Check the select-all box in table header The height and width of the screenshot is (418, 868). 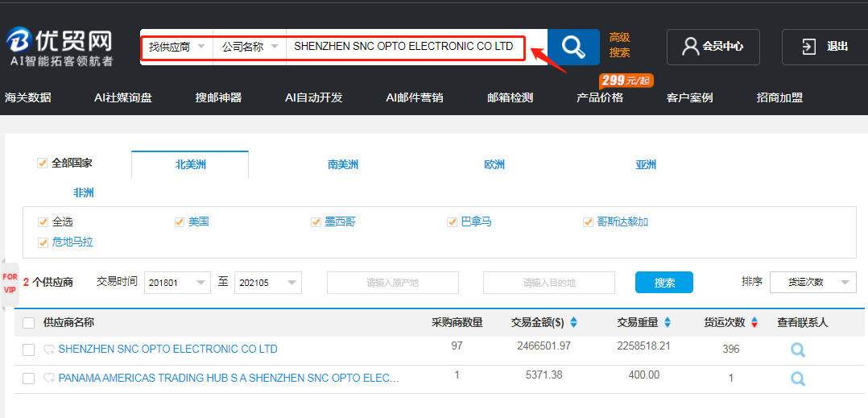[x=29, y=323]
